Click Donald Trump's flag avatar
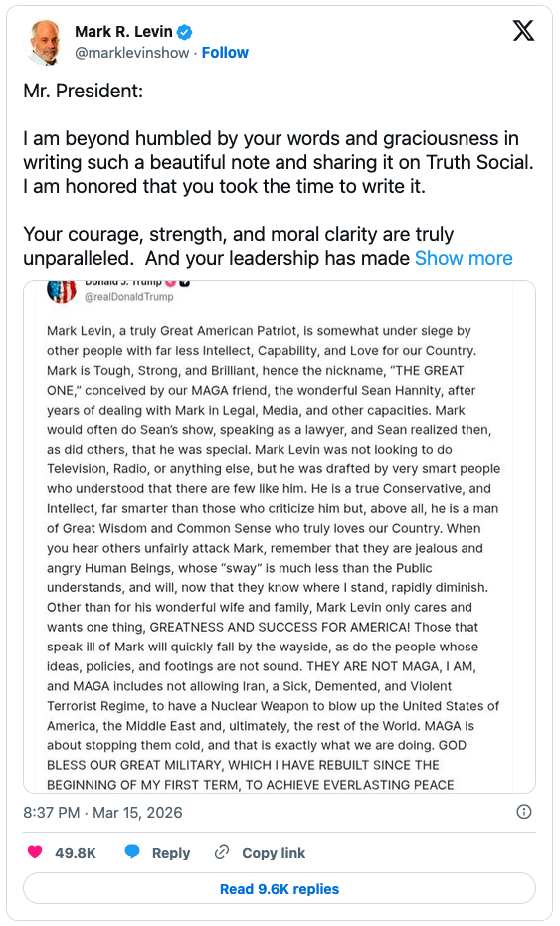 coord(62,291)
